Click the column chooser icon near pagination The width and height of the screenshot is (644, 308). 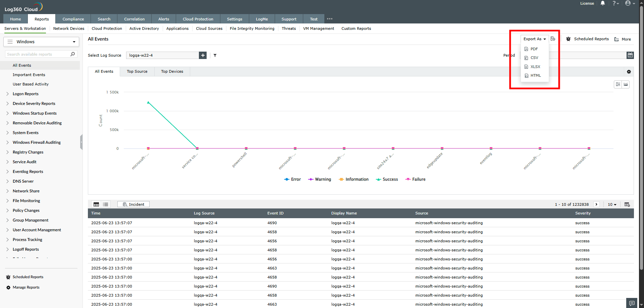click(x=627, y=204)
